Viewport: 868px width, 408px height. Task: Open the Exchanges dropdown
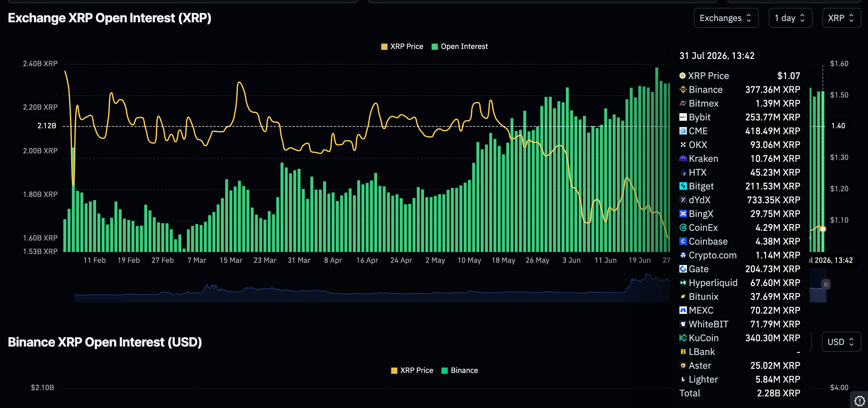(x=726, y=18)
